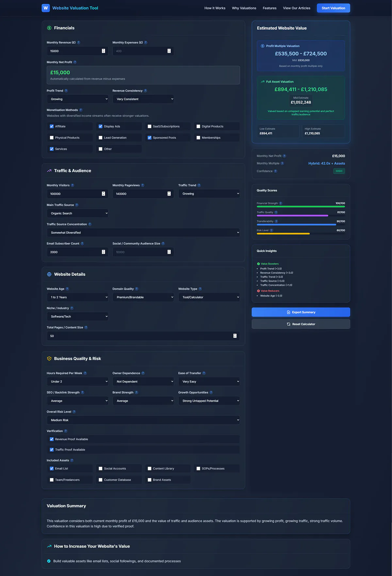The width and height of the screenshot is (392, 576).
Task: Click the Total Pages / Content Size field
Action: point(143,336)
